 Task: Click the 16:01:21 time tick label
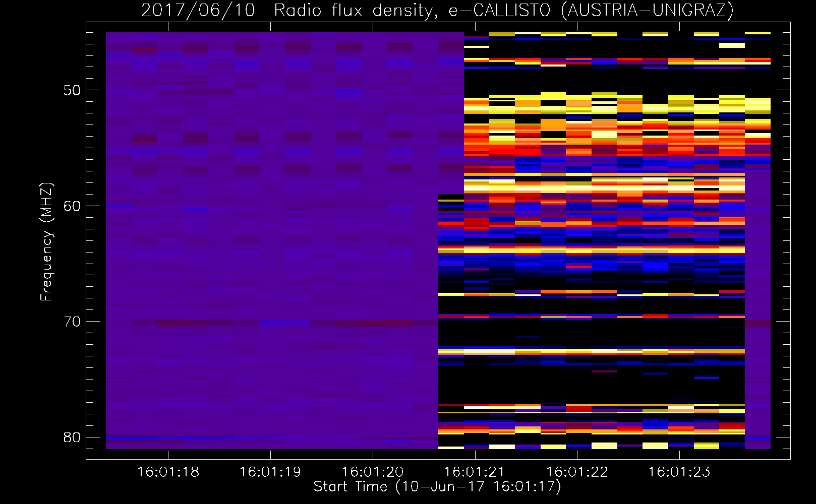point(475,472)
